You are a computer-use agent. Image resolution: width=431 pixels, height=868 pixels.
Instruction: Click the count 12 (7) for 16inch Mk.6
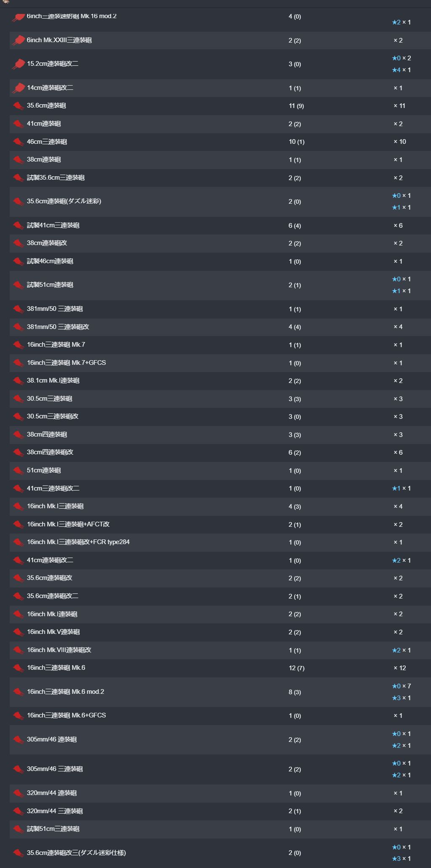pos(297,668)
